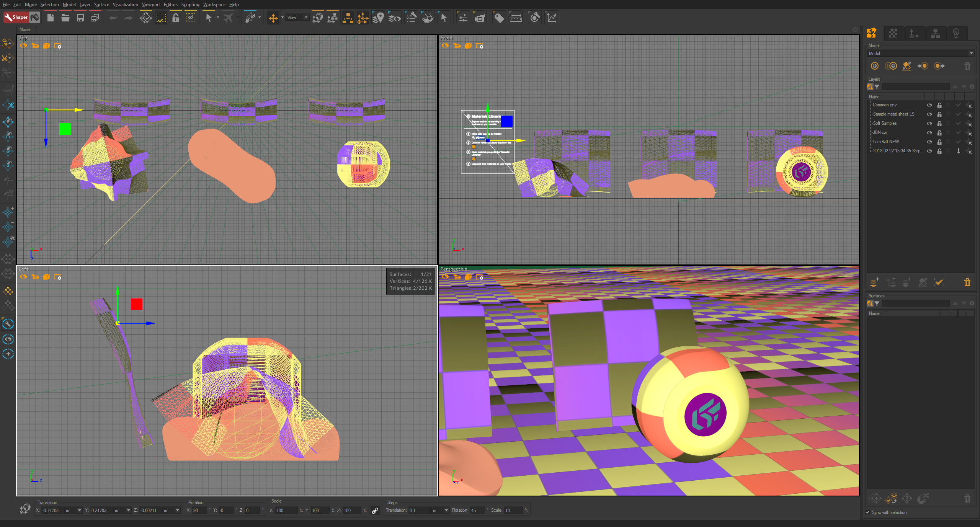Click the green gizmo square in Top view

pos(65,129)
